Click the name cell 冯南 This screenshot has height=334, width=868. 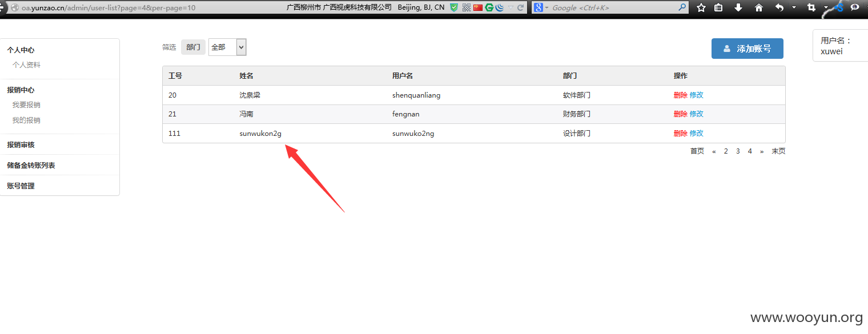246,114
